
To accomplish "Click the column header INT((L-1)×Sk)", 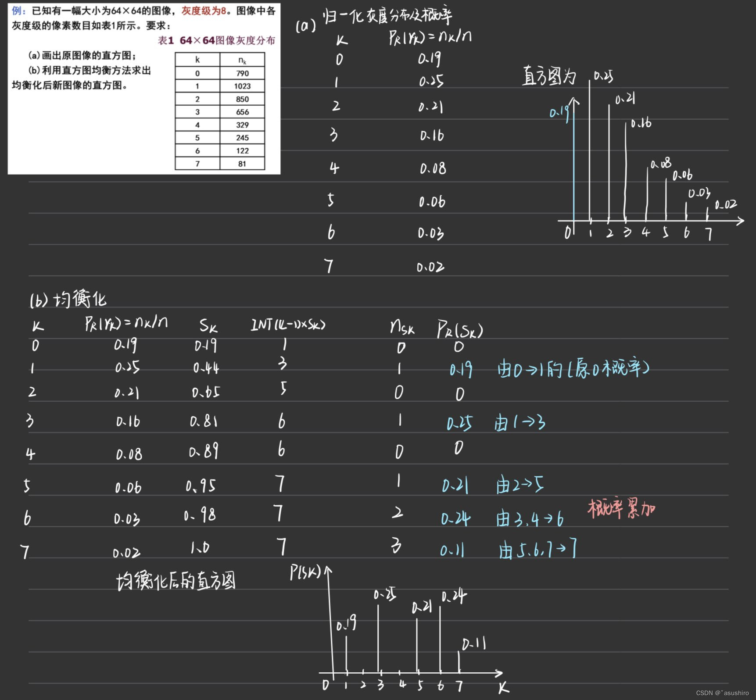I will pos(288,325).
